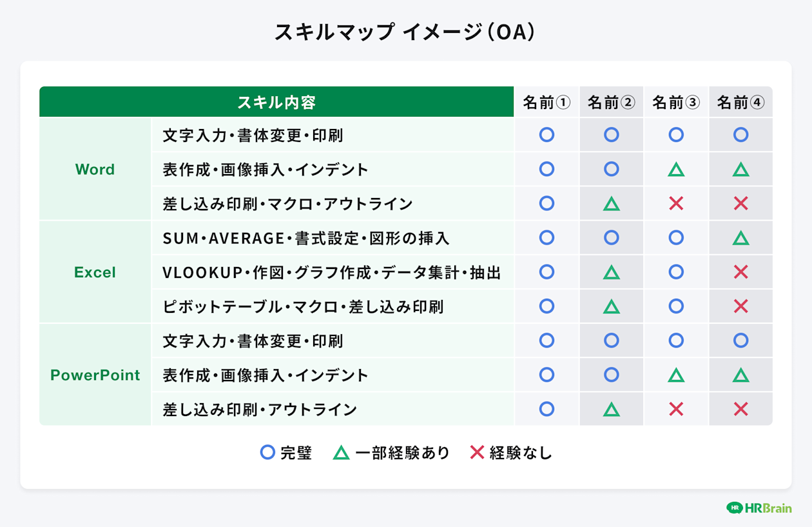Click 名前④ red cross in the VLOOKUP row
The height and width of the screenshot is (527, 812).
(741, 272)
